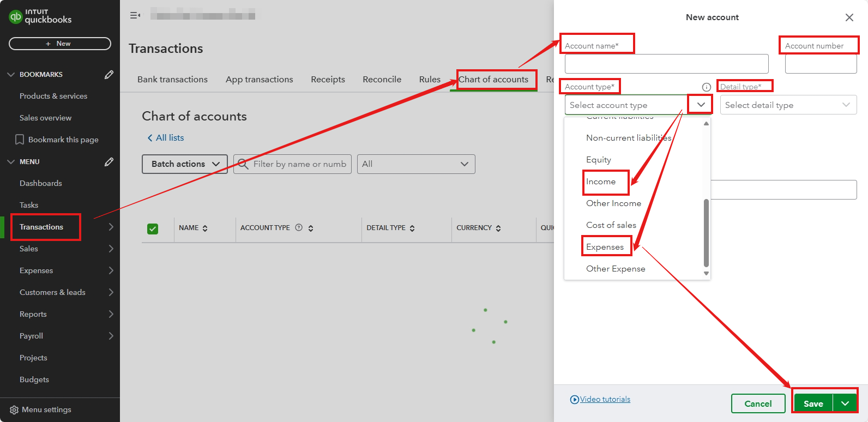This screenshot has width=868, height=422.
Task: Click the dropdown list's scroll down arrow
Action: point(706,274)
